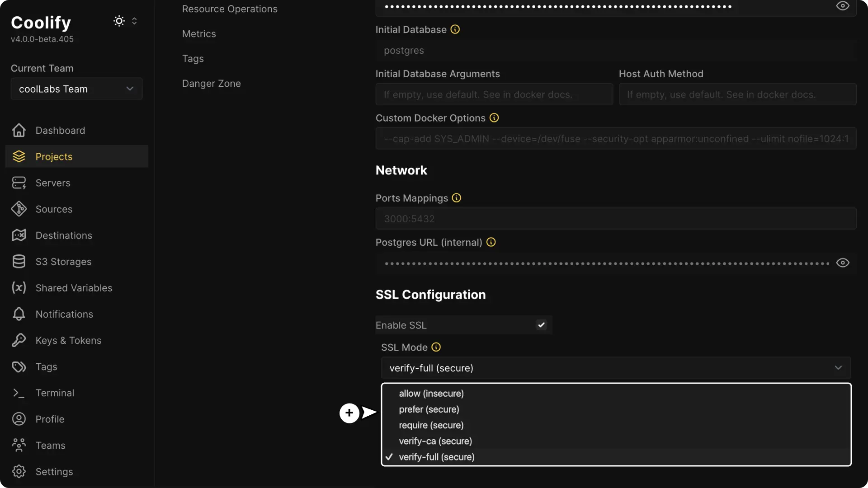This screenshot has width=868, height=488.
Task: Choose allow (insecure) SSL mode option
Action: 431,393
